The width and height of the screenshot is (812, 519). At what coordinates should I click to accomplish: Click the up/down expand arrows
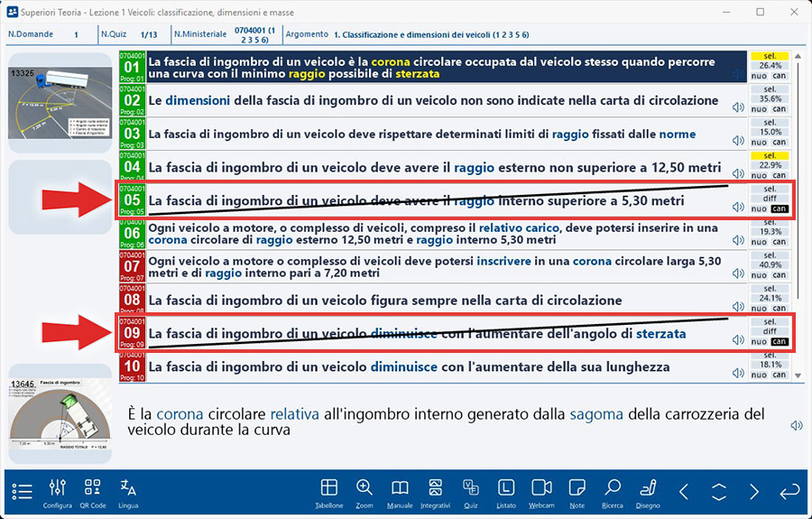(719, 492)
